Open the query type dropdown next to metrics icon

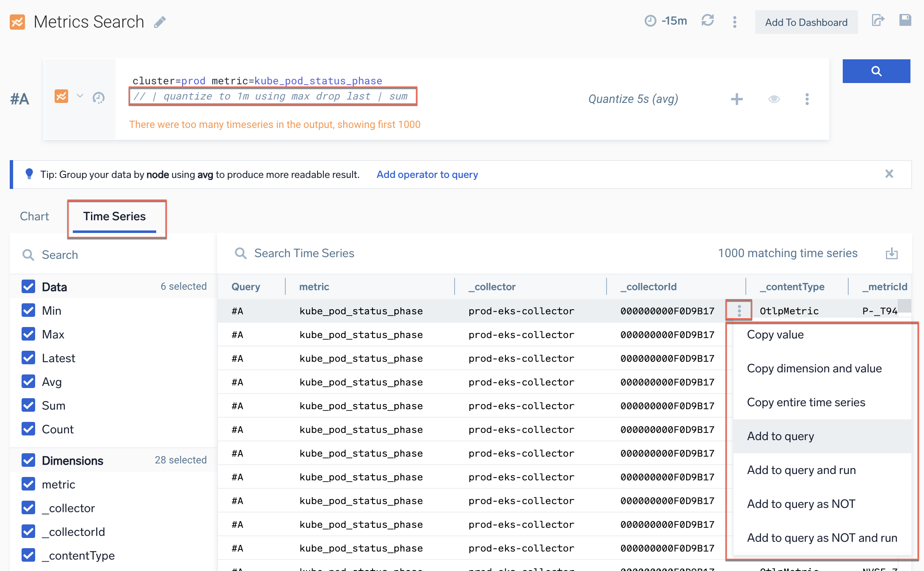(x=80, y=97)
